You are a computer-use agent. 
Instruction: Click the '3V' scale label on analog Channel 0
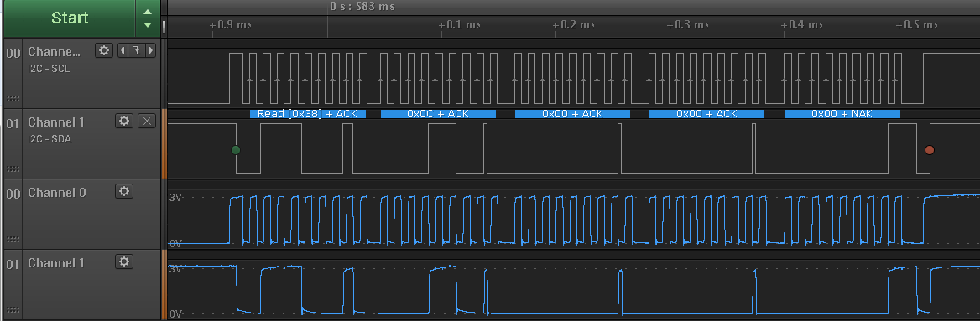pos(175,197)
